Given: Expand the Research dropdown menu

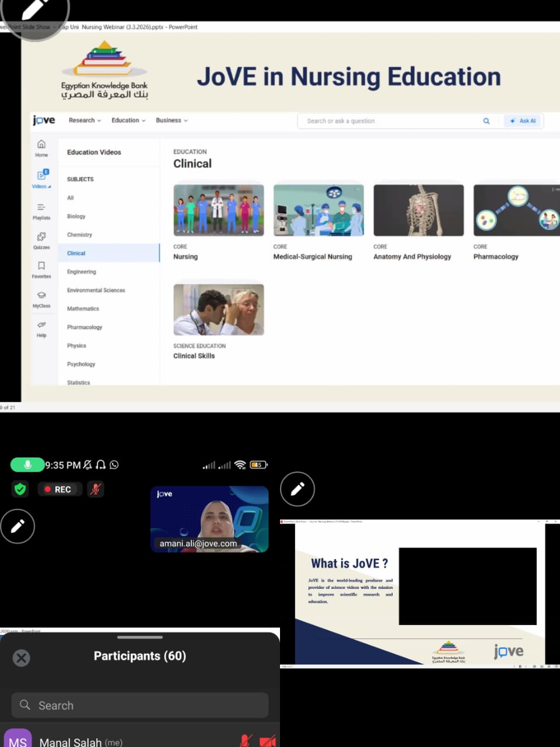Looking at the screenshot, I should tap(85, 120).
